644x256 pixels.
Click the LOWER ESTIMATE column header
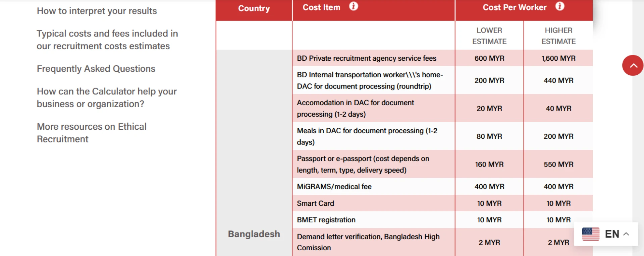tap(489, 36)
